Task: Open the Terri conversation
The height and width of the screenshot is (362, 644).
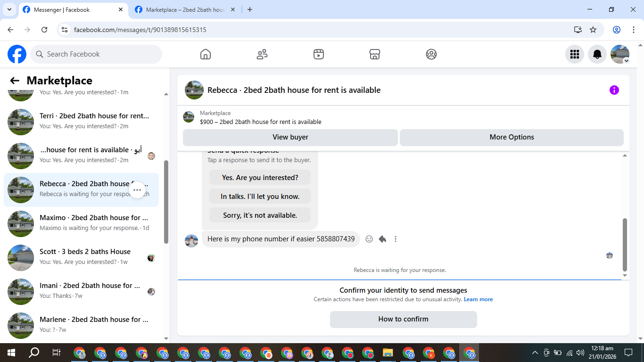Action: coord(81,122)
